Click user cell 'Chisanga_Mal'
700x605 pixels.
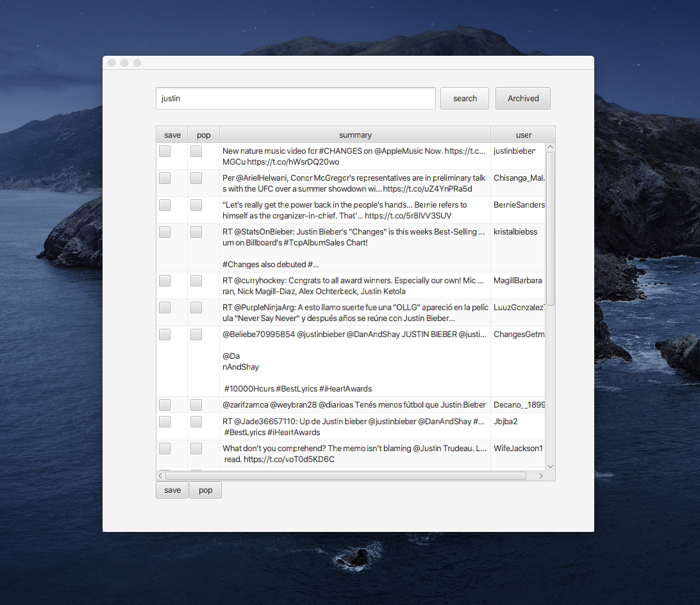pyautogui.click(x=518, y=183)
